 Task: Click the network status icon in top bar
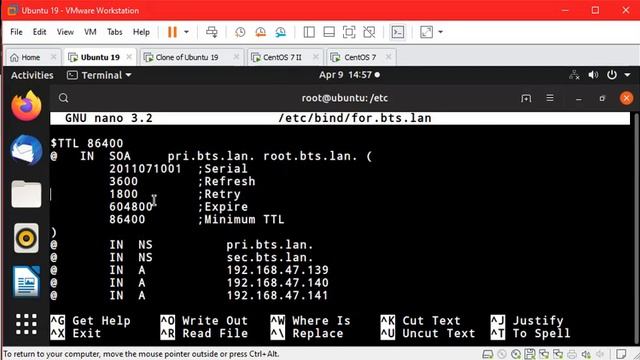coord(574,75)
